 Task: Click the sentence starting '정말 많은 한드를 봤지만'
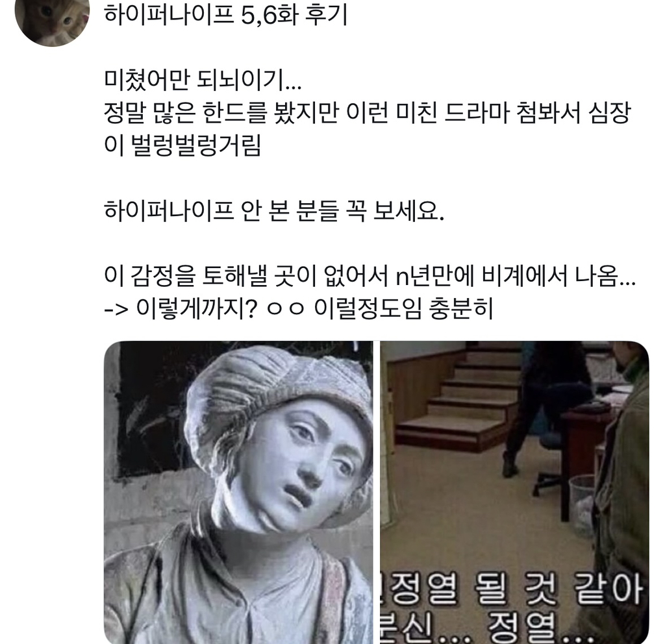(368, 113)
